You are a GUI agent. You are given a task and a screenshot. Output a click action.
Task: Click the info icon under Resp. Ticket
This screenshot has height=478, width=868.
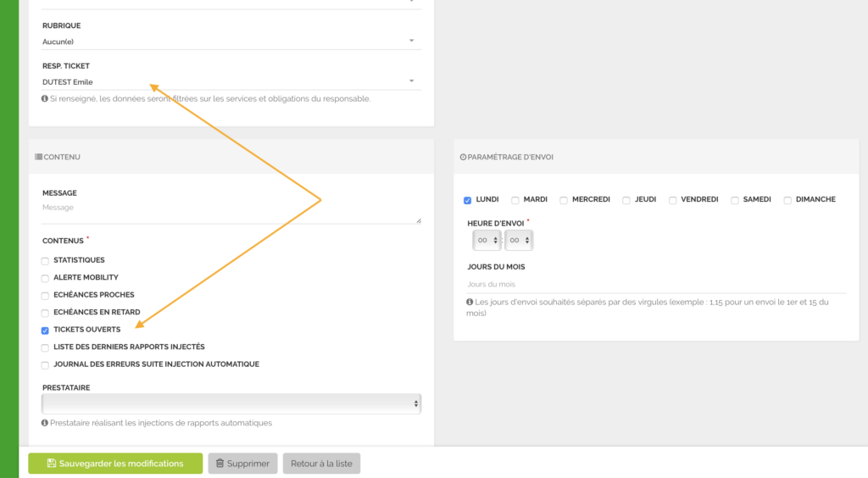point(45,99)
